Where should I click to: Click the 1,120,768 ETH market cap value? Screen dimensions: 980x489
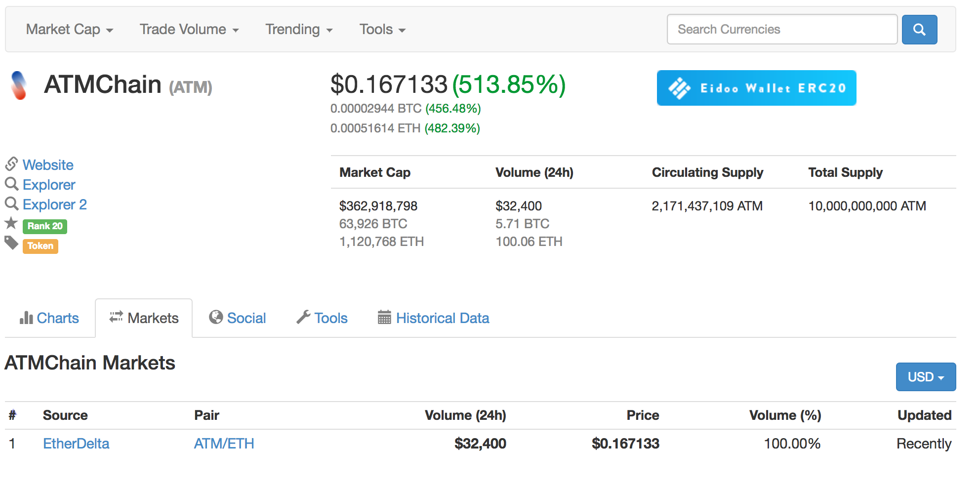coord(381,242)
